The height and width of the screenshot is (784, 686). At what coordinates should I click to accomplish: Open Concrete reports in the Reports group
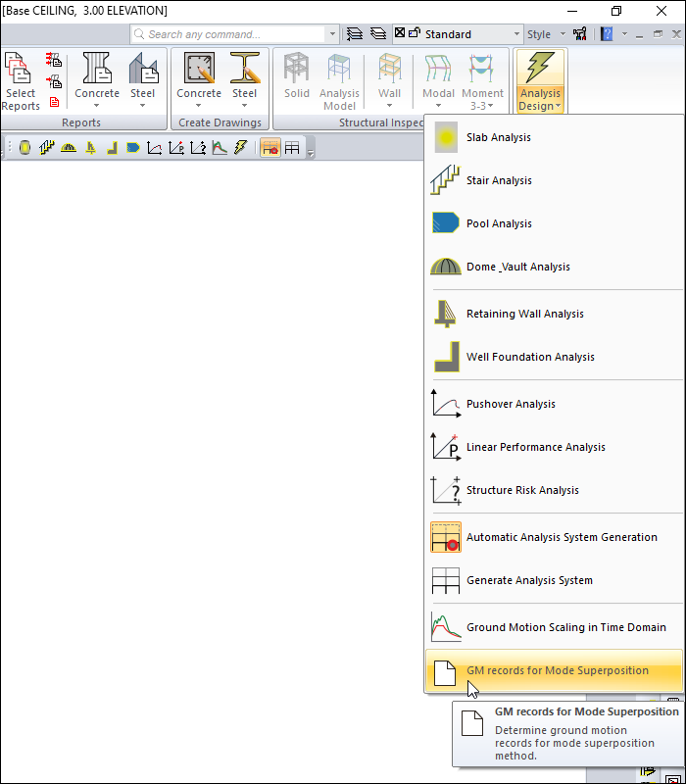(x=97, y=80)
